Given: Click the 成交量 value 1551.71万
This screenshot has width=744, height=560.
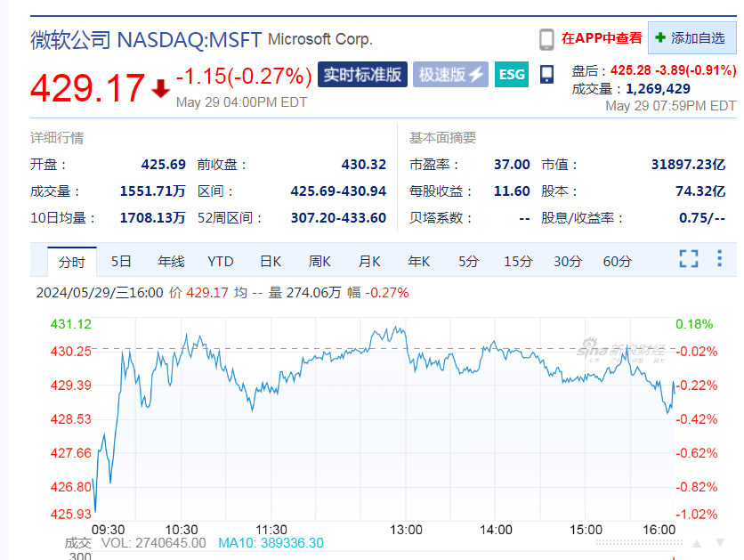Looking at the screenshot, I should (152, 191).
